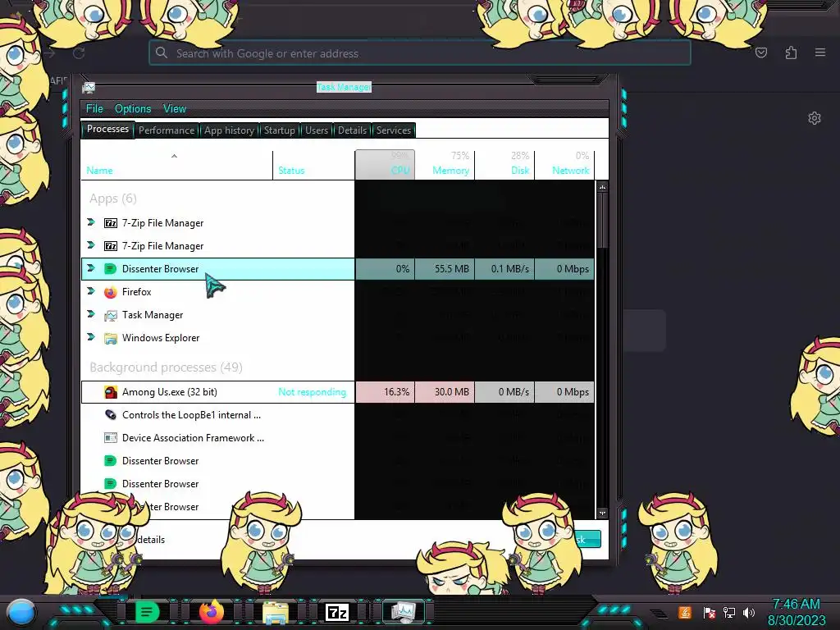The height and width of the screenshot is (630, 840).
Task: Switch to the Performance tab
Action: (x=167, y=130)
